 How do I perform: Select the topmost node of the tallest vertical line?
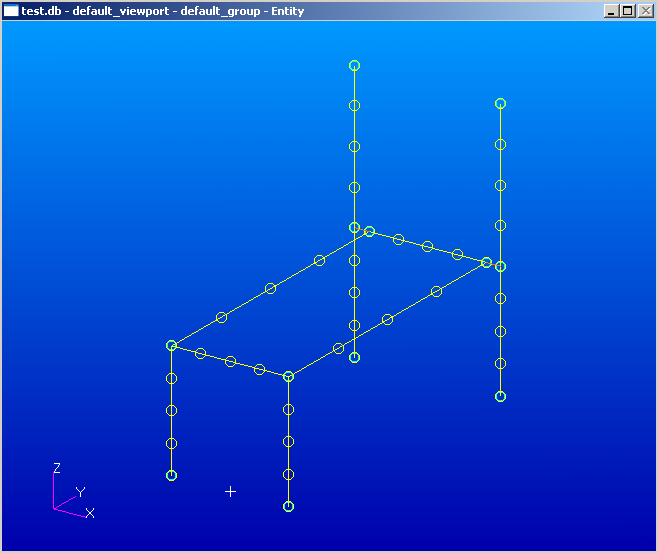tap(355, 65)
